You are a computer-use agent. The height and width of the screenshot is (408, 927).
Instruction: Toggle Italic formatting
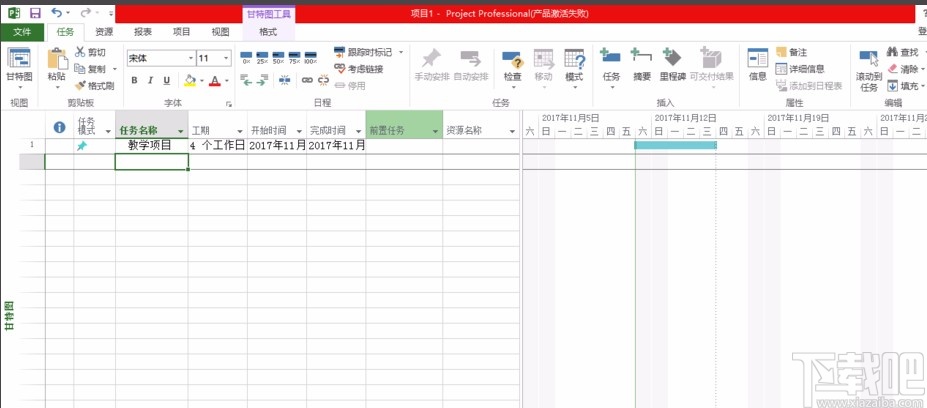click(150, 80)
